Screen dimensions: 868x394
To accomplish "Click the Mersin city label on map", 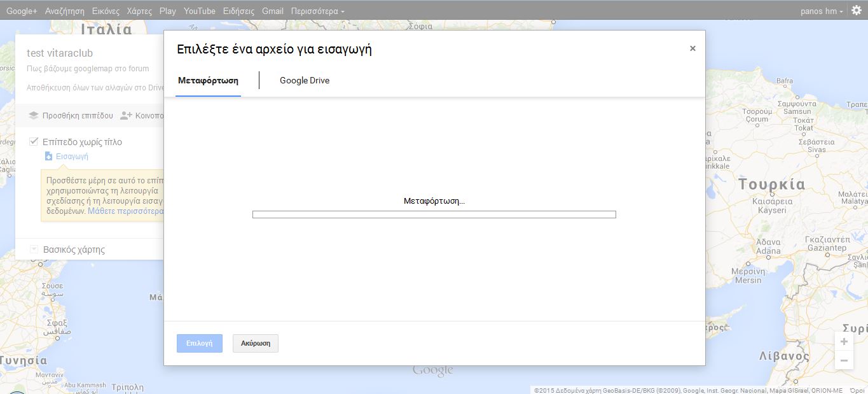I will 748,280.
